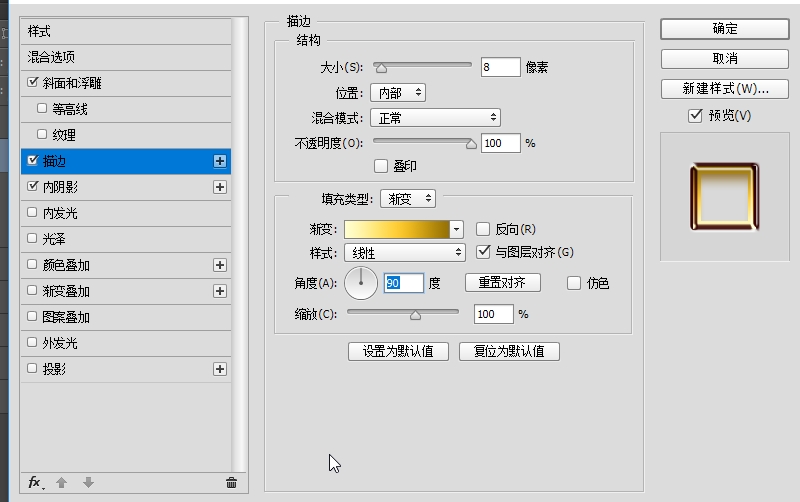This screenshot has width=800, height=502.
Task: Open the fx add-style menu icon
Action: (x=35, y=483)
